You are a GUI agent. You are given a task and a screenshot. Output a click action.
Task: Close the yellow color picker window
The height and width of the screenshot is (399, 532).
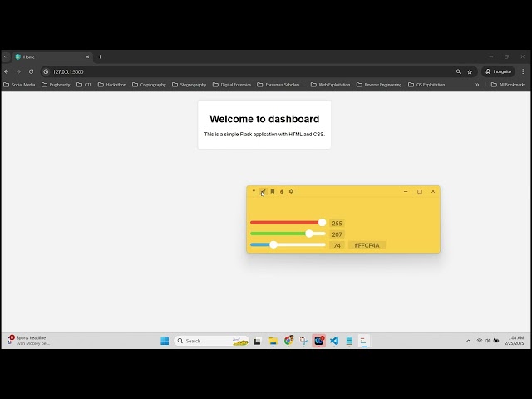433,191
